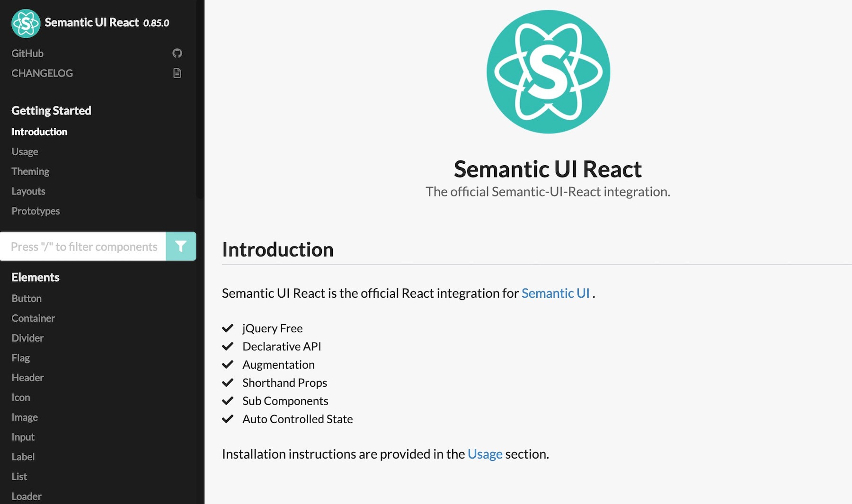Open the Icon component page
This screenshot has width=852, height=504.
tap(20, 398)
